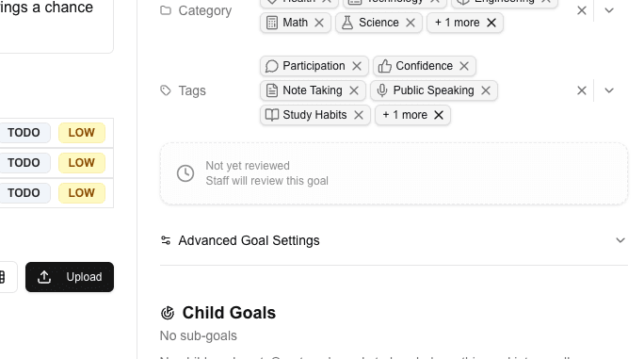Remove the Math category chip
Screen dimensions: 644x359
point(319,23)
